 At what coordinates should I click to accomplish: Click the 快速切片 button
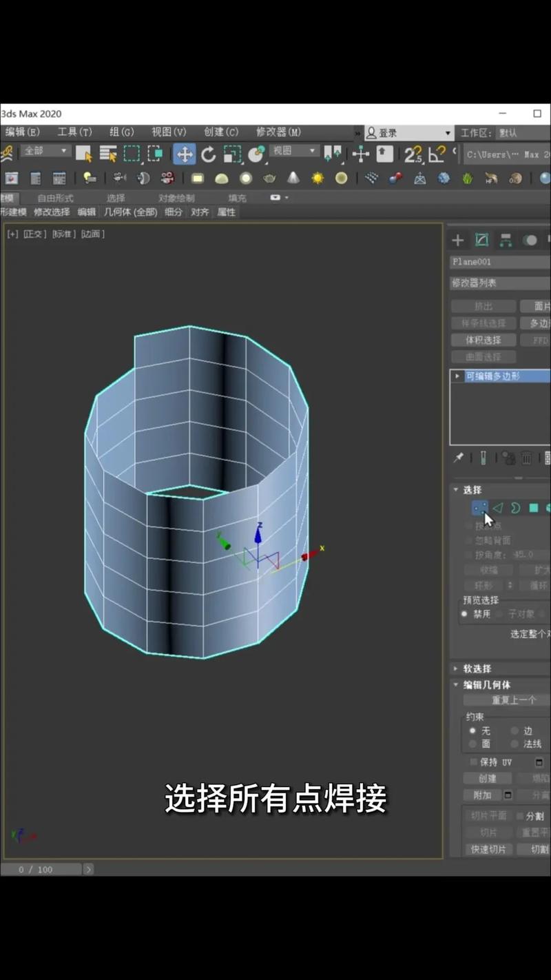(x=488, y=850)
